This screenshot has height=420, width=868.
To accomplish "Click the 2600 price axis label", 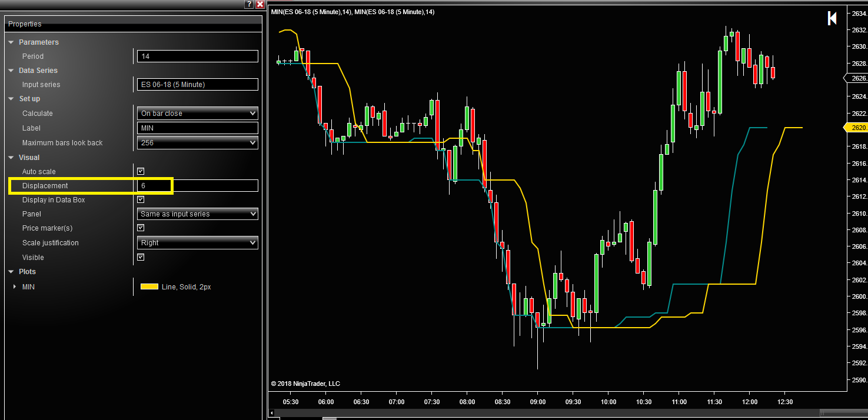I will pyautogui.click(x=859, y=296).
